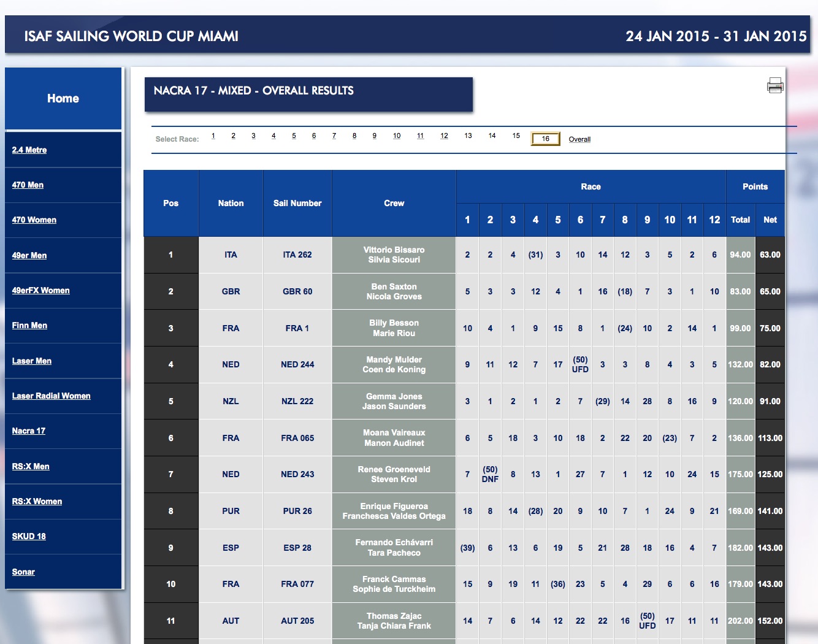Select race 2 in Select Race row
The width and height of the screenshot is (818, 644).
234,136
